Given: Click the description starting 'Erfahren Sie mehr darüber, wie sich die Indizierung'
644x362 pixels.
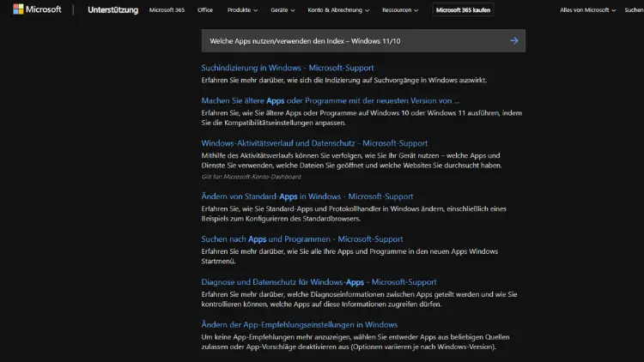Looking at the screenshot, I should (x=343, y=81).
